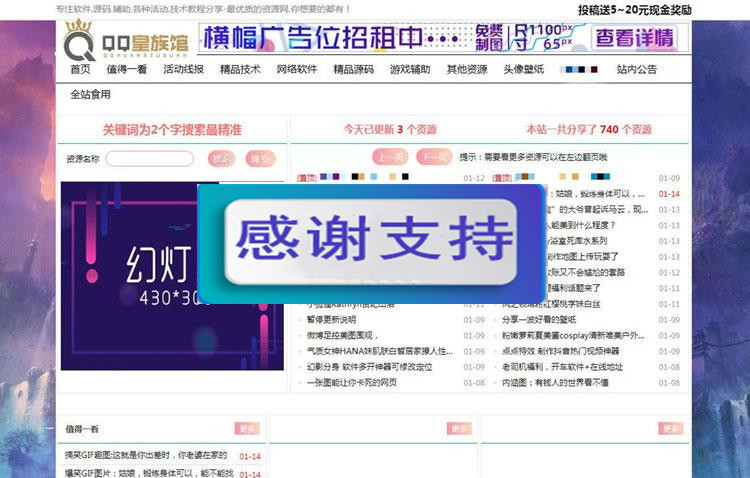Click the 上一页 pagination button
Viewport: 750px width, 478px height.
(390, 157)
